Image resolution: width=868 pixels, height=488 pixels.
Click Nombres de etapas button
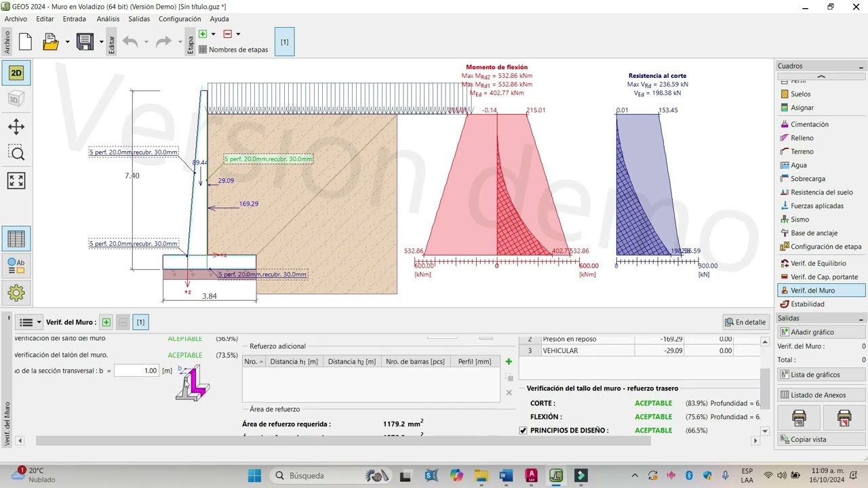coord(233,49)
